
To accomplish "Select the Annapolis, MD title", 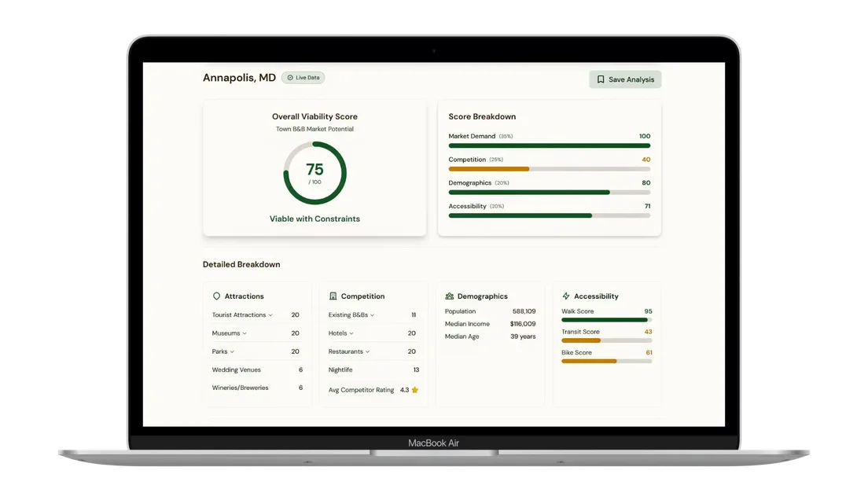I will point(238,77).
